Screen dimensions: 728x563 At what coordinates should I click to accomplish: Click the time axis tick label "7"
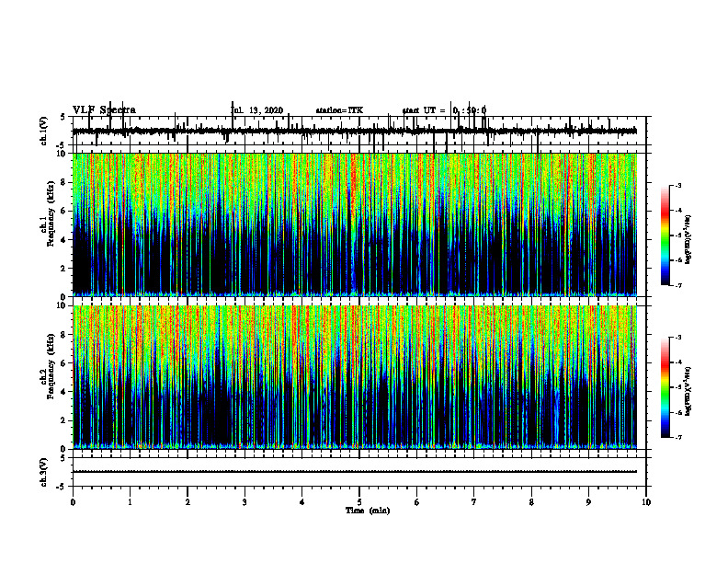point(474,502)
